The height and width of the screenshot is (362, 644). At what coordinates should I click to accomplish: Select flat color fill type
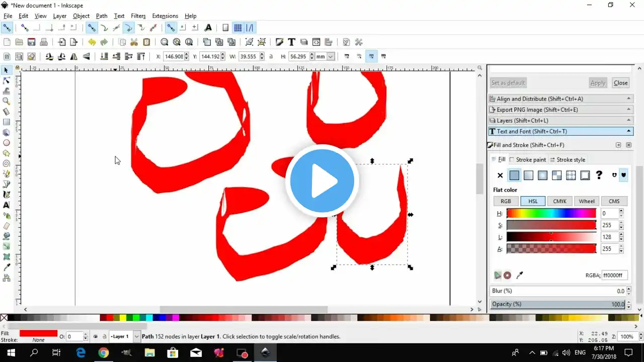pyautogui.click(x=514, y=175)
